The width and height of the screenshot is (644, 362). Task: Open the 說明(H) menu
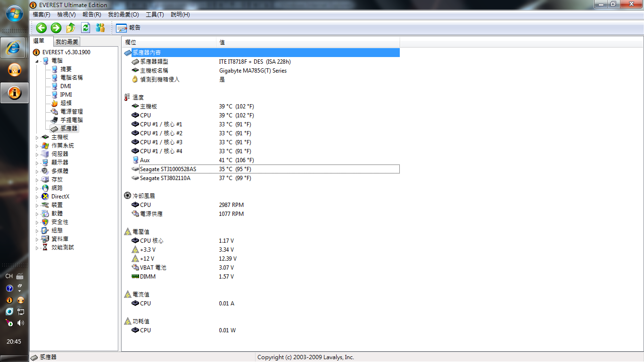coord(180,15)
